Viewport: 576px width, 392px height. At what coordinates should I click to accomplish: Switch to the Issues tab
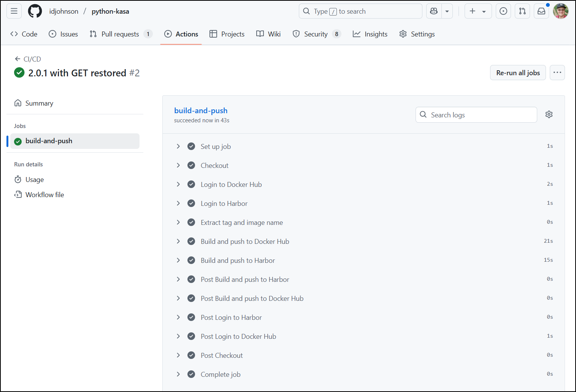pos(63,34)
